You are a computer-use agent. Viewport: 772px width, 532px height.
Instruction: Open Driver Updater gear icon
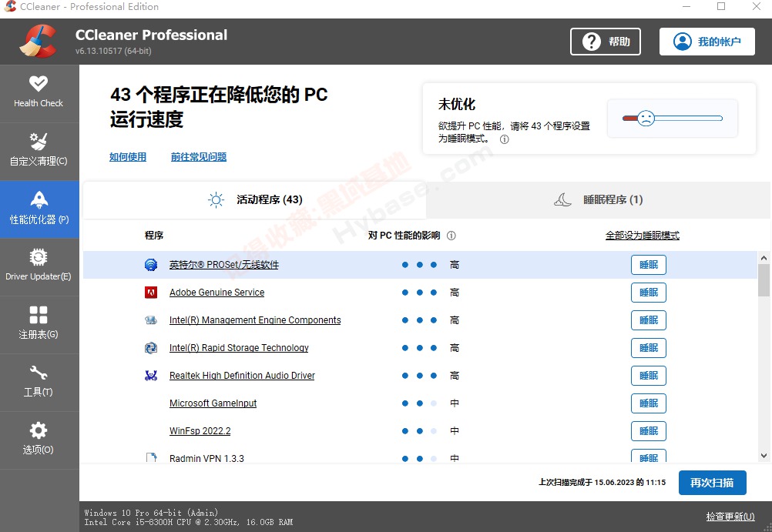tap(39, 257)
